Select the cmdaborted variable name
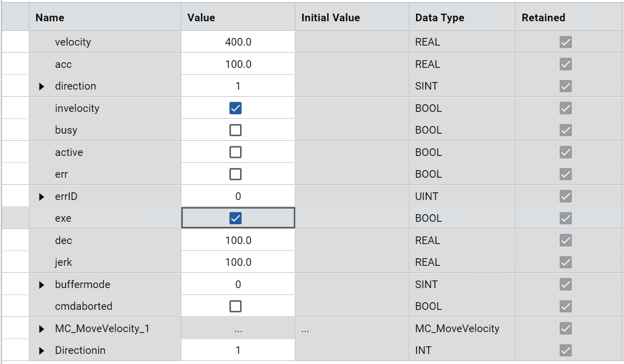 [84, 306]
